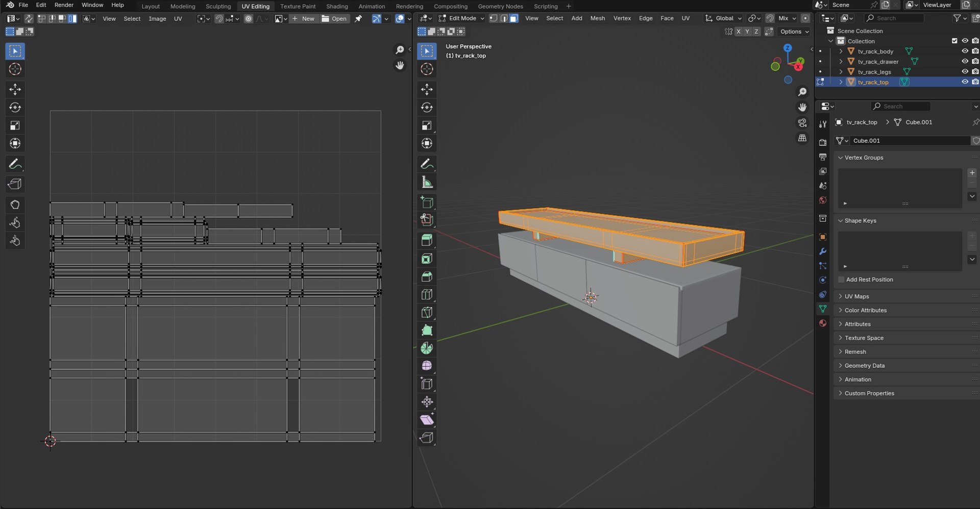980x509 pixels.
Task: Enable the Add Rest Position checkbox
Action: 842,279
